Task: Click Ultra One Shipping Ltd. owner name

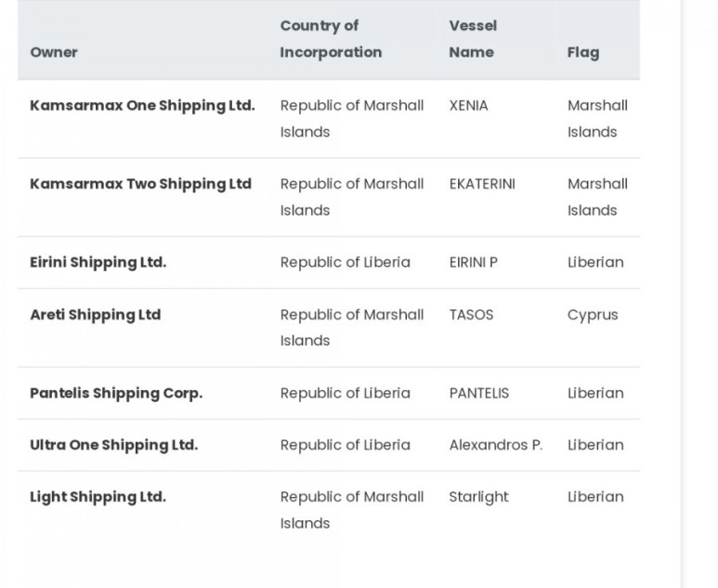Action: click(x=113, y=445)
